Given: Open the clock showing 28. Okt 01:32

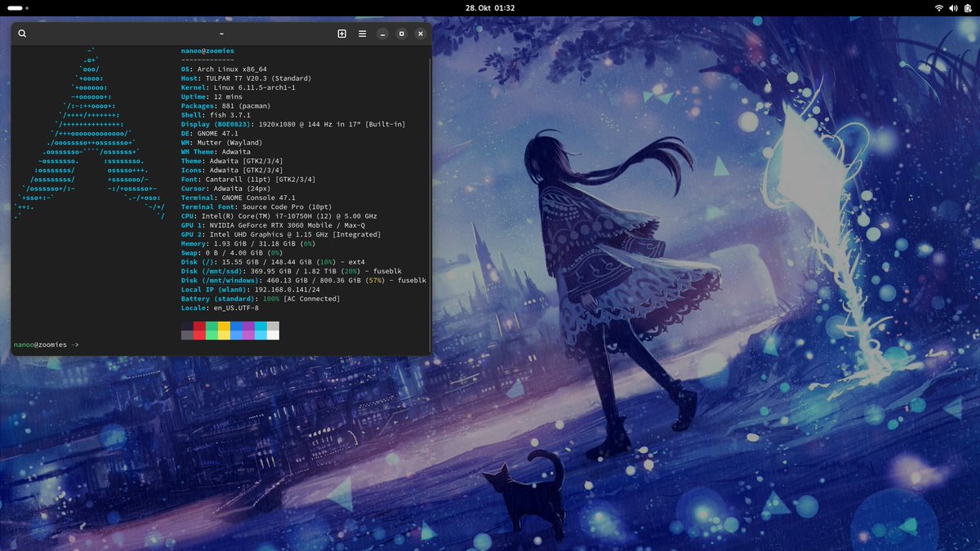Looking at the screenshot, I should [x=490, y=7].
